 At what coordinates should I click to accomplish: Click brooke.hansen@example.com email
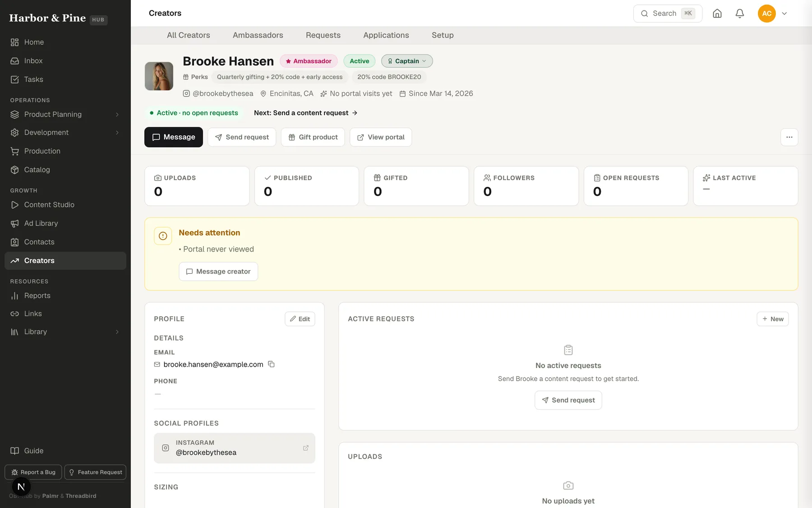(x=213, y=364)
